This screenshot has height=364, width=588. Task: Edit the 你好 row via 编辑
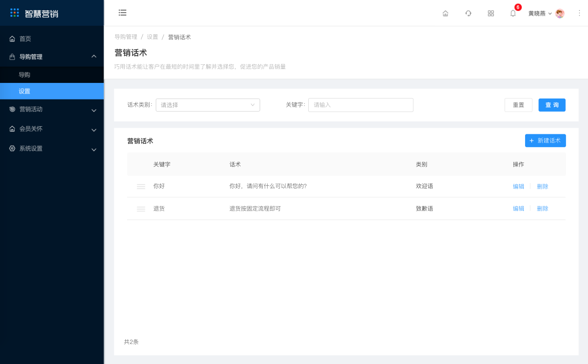518,186
